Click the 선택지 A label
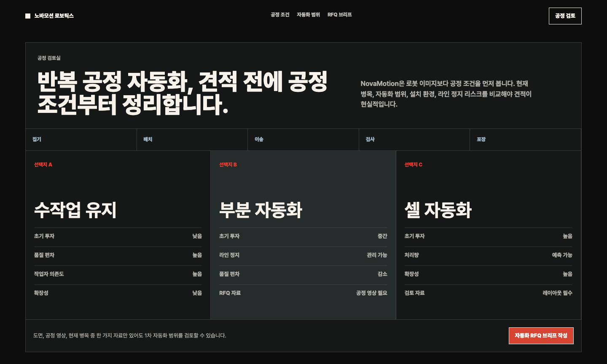 point(43,165)
